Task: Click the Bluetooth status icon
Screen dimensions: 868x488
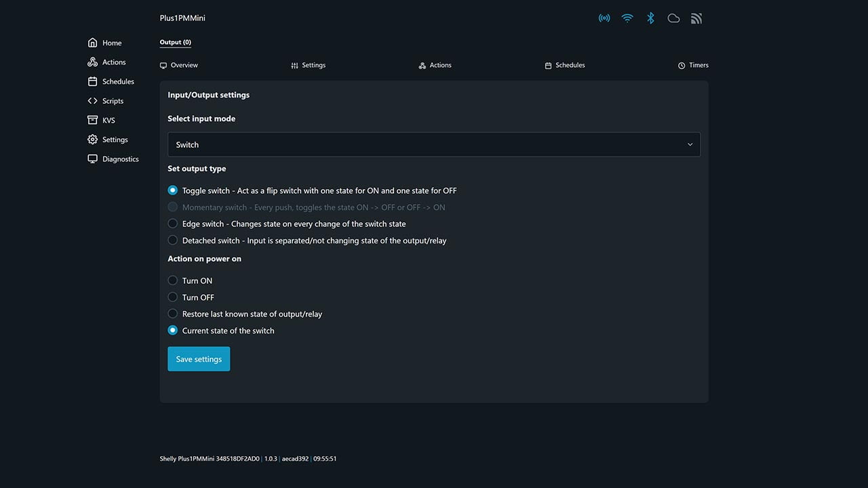Action: (x=650, y=18)
